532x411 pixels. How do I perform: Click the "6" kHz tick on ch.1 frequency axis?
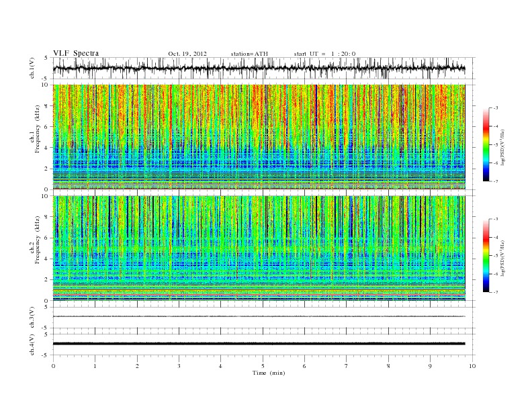click(x=46, y=127)
